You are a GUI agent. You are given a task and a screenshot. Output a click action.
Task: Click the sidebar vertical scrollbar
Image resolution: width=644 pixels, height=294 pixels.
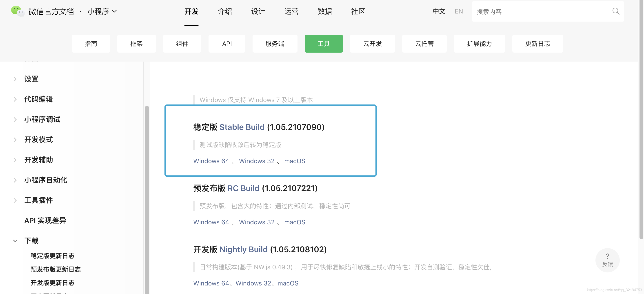pos(147,200)
